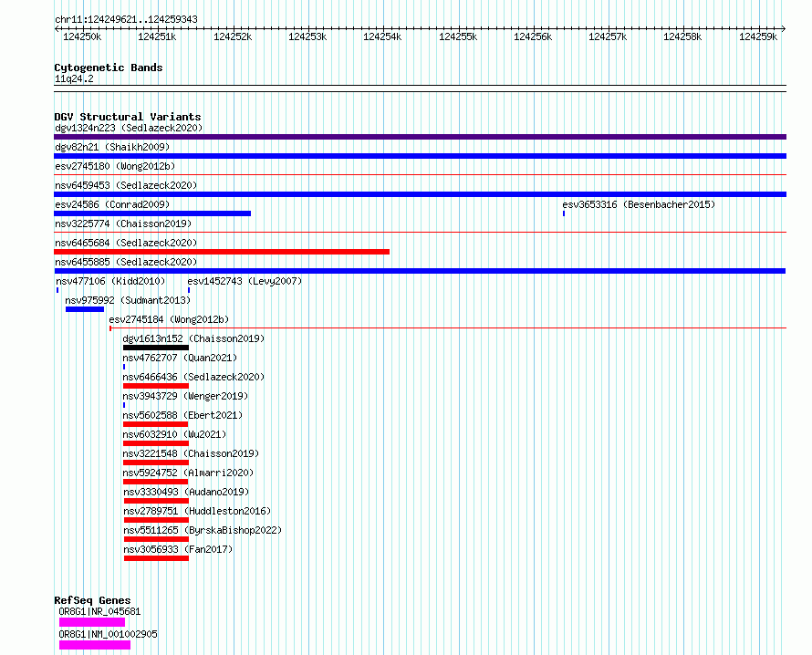This screenshot has height=655, width=812.
Task: Click the chr11:124249621..124259343 coordinate text
Action: pos(126,19)
